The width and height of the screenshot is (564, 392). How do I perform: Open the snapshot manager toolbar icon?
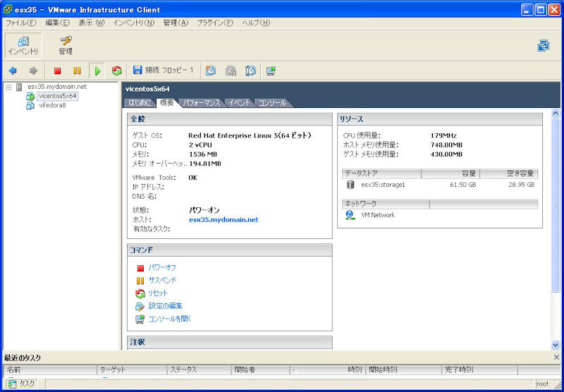(x=250, y=71)
